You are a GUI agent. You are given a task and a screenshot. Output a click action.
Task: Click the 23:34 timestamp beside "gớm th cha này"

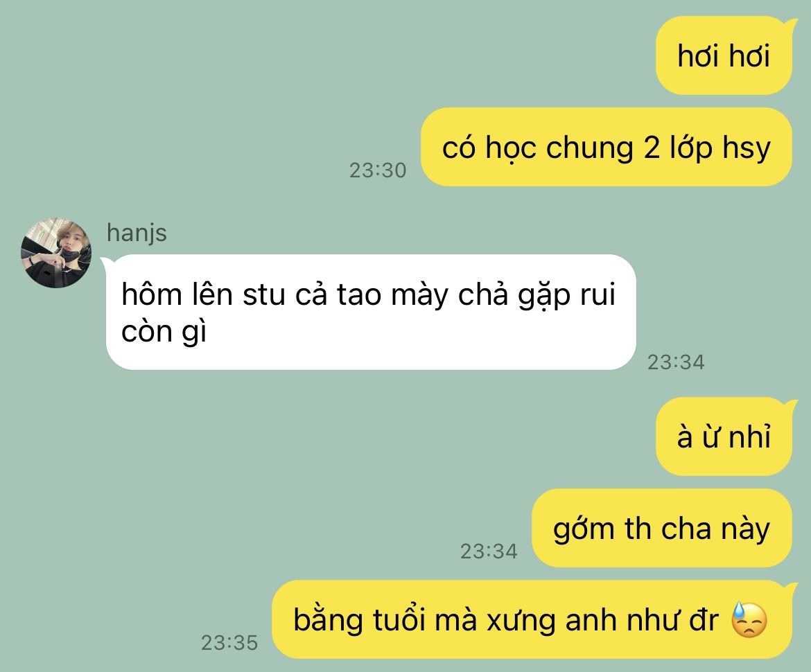tap(489, 551)
